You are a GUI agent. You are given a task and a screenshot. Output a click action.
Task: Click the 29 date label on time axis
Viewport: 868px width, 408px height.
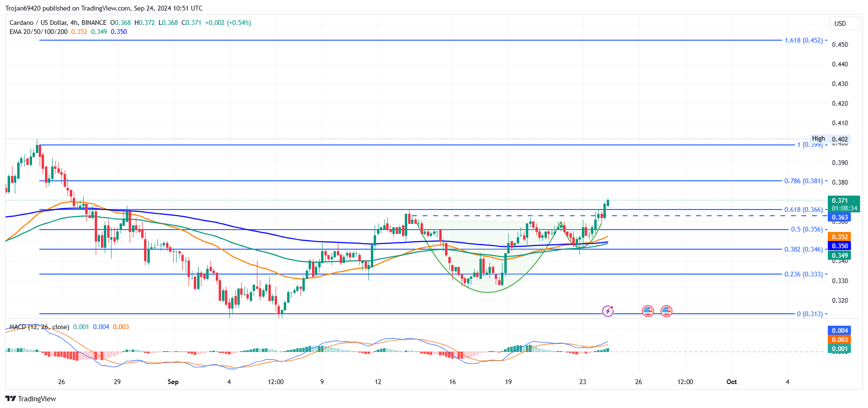click(x=117, y=382)
